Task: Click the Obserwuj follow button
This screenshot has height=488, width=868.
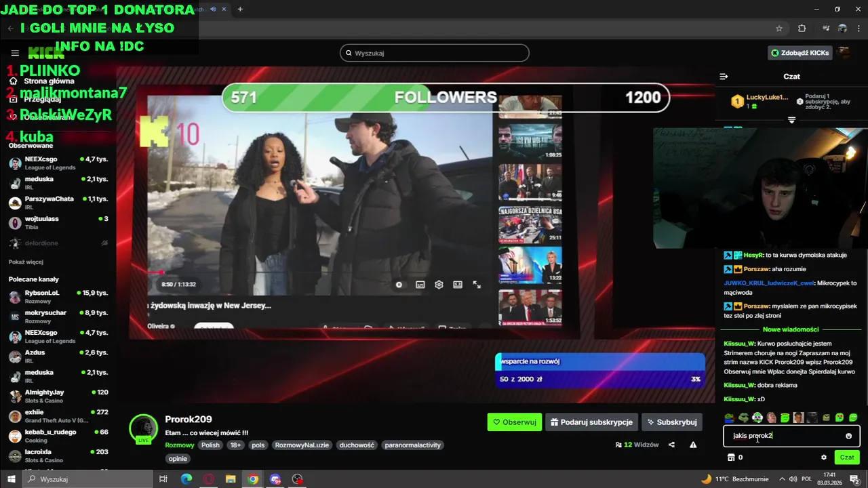Action: point(514,422)
